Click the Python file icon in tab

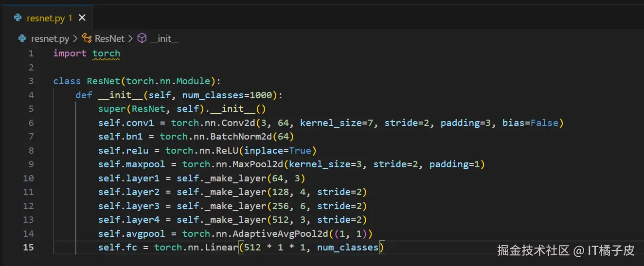tap(18, 18)
